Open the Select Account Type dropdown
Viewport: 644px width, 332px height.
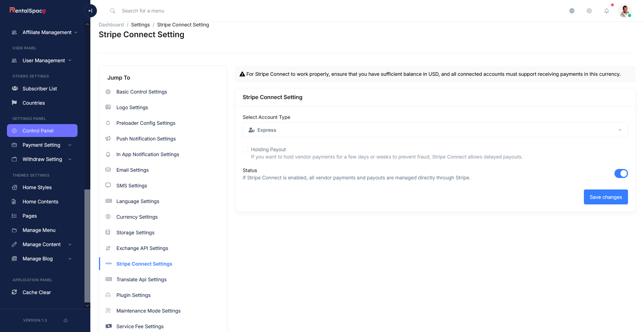point(435,130)
